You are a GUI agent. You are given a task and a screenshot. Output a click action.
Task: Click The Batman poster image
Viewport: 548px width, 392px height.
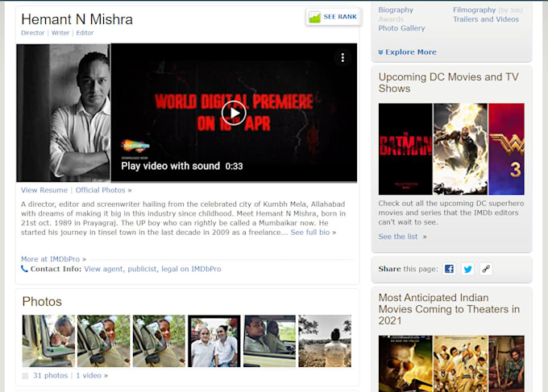[x=405, y=149]
